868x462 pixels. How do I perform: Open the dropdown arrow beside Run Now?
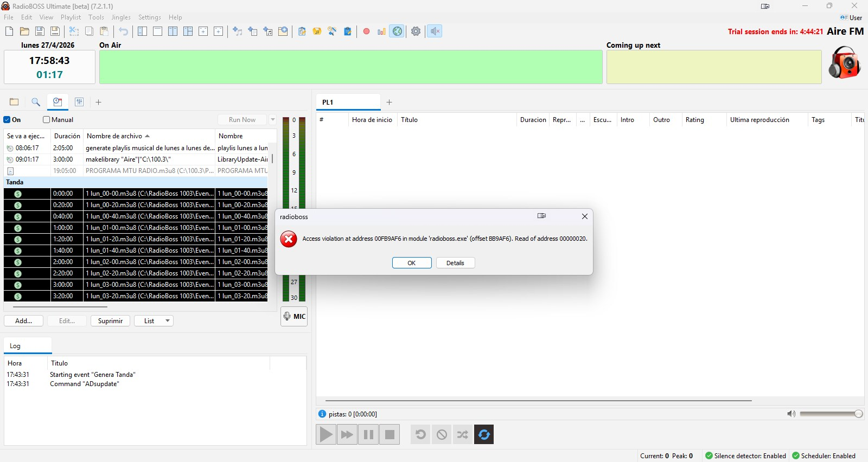point(273,120)
